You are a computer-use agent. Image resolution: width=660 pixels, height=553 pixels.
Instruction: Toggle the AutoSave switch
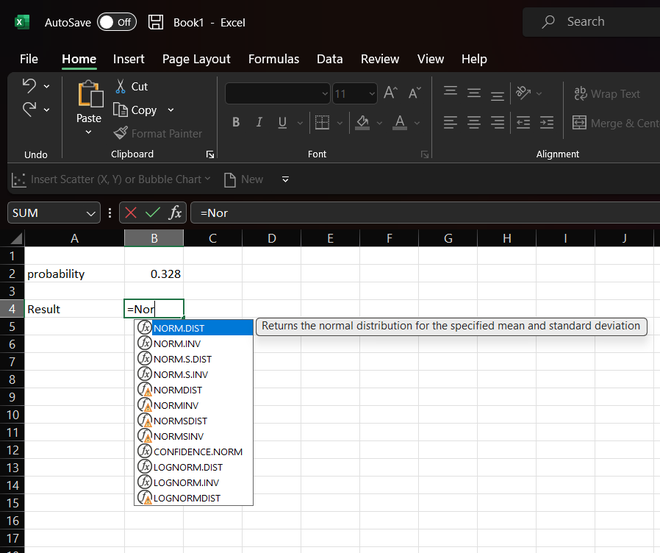point(116,22)
